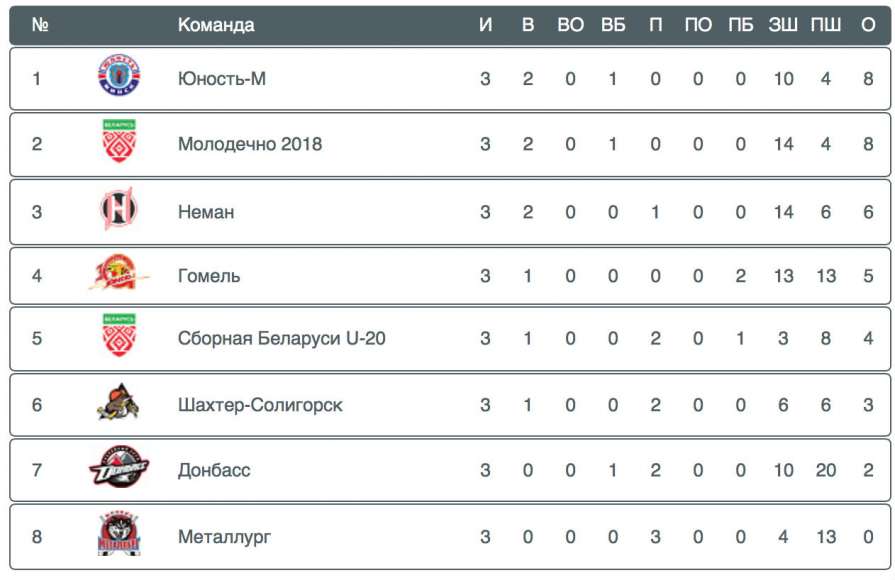
Task: Click the № column header
Action: [40, 25]
